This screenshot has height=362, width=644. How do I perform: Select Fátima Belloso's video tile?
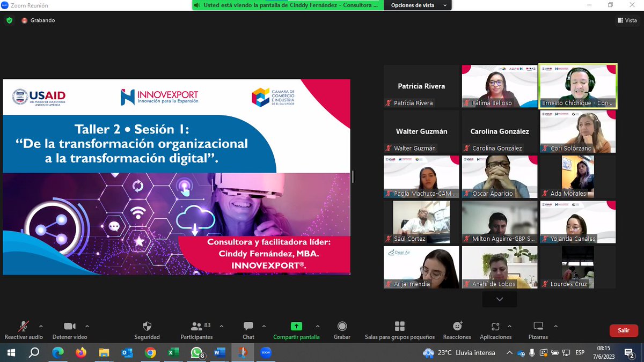pos(500,86)
